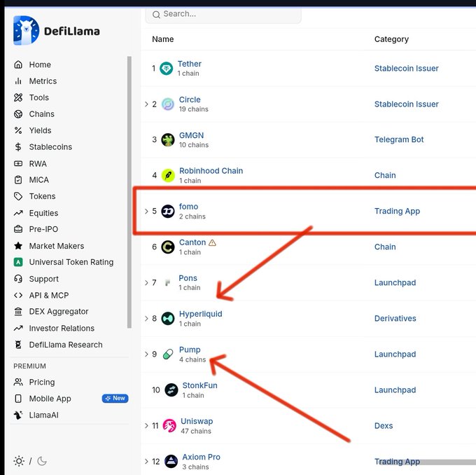
Task: Expand the Pons row chevron
Action: pyautogui.click(x=146, y=282)
